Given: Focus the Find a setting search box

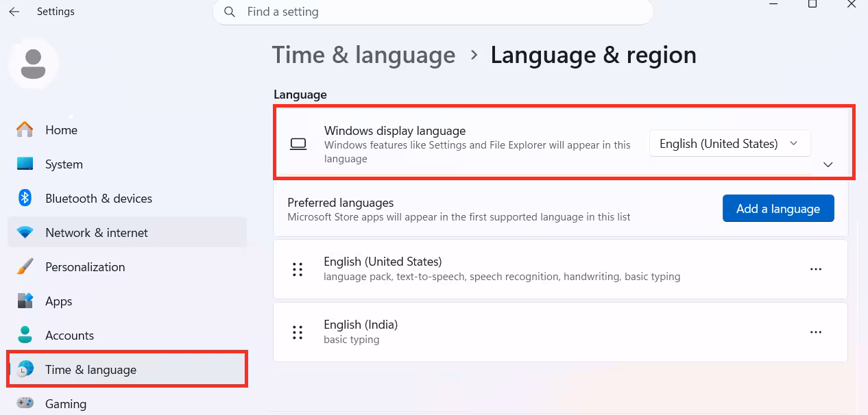Looking at the screenshot, I should (x=433, y=12).
